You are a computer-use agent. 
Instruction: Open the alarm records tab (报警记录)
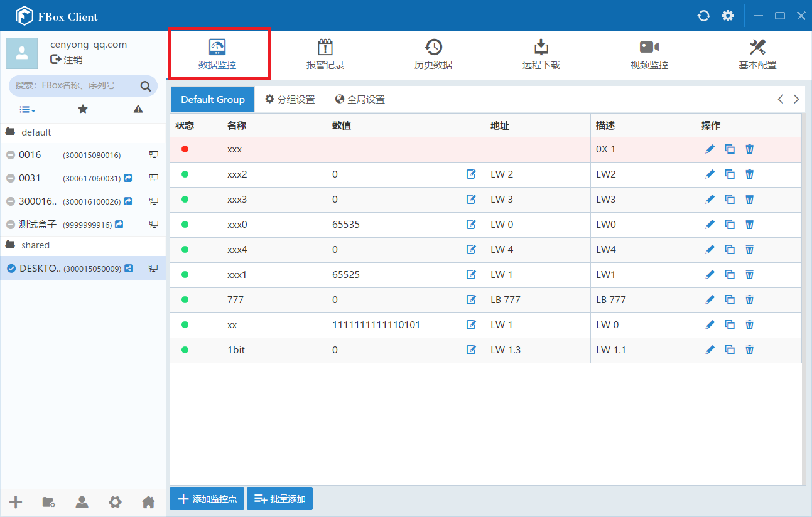point(325,55)
